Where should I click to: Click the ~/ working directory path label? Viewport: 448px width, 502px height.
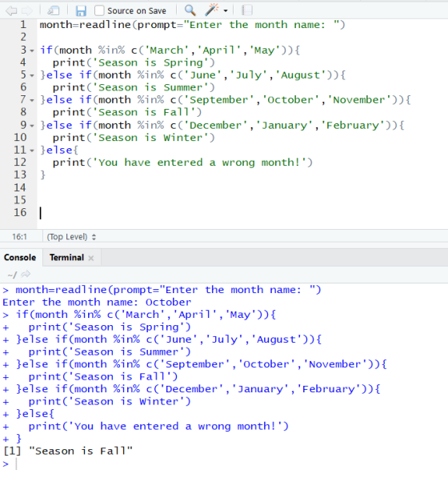tap(12, 275)
